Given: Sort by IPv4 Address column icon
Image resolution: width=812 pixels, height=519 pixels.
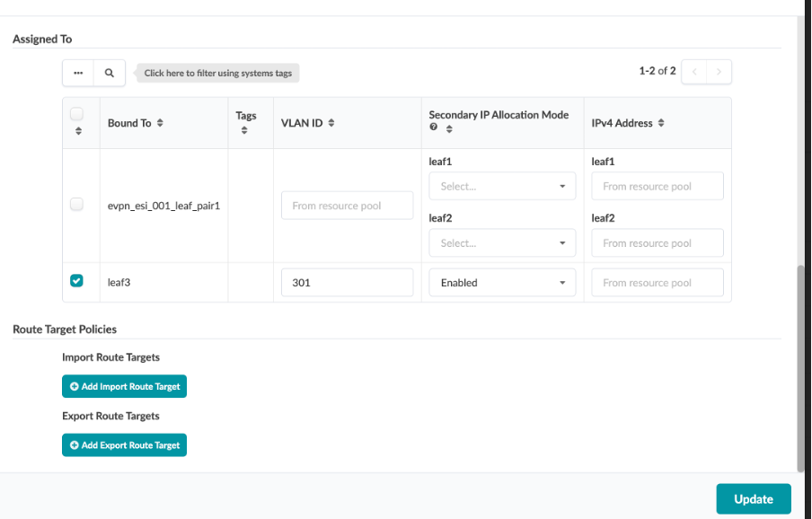Looking at the screenshot, I should tap(661, 123).
